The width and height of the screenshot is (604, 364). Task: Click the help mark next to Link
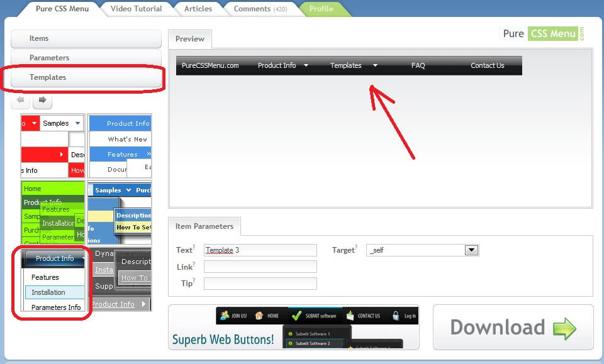coord(194,263)
